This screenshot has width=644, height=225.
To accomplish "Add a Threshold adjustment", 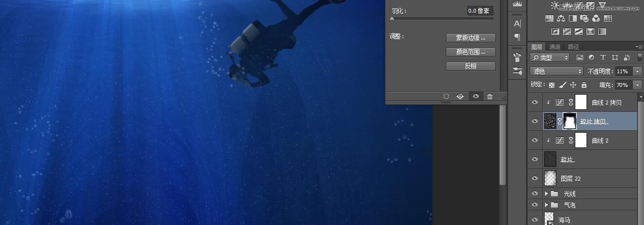I will [579, 32].
